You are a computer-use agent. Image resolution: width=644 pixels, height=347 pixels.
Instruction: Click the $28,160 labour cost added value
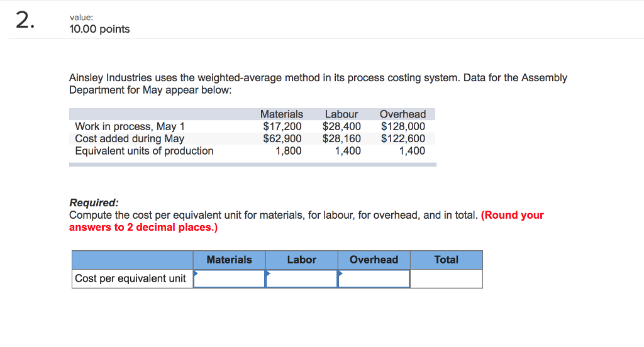pyautogui.click(x=341, y=139)
